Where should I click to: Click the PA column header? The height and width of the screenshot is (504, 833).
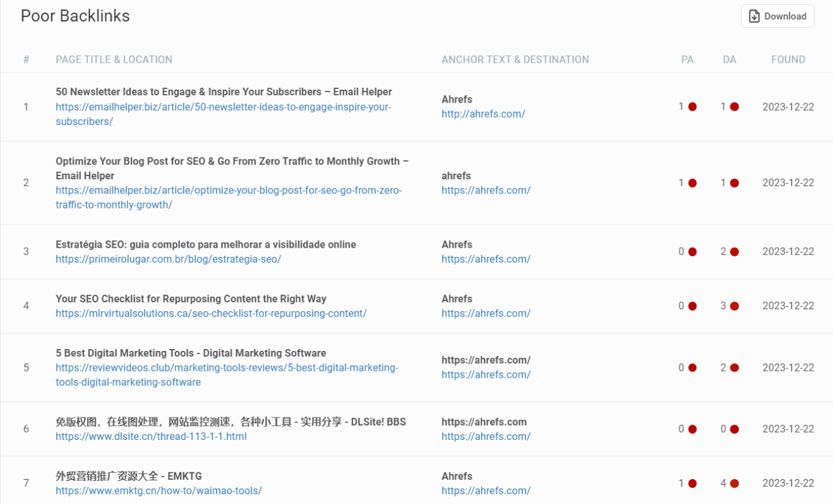(687, 60)
